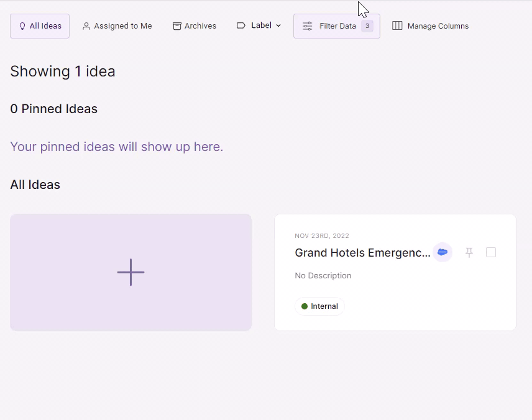Click the Salesforce cloud icon on idea card
Screen dimensions: 532x420
(x=443, y=252)
